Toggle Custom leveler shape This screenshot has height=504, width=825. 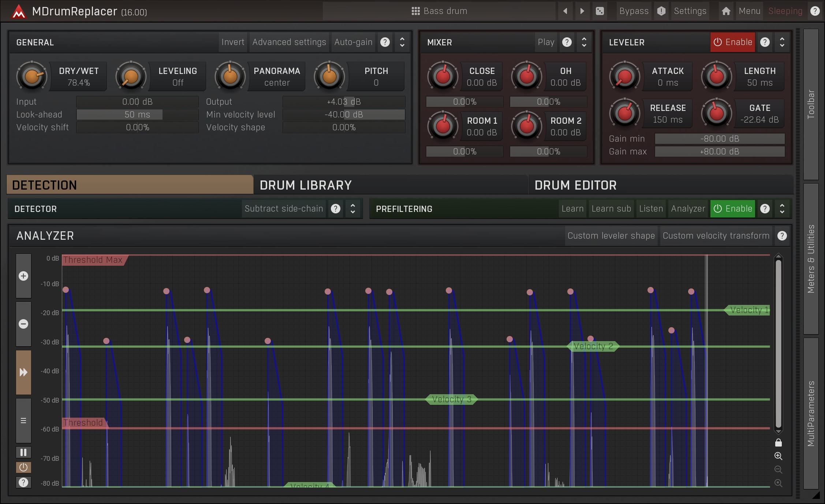(x=611, y=236)
